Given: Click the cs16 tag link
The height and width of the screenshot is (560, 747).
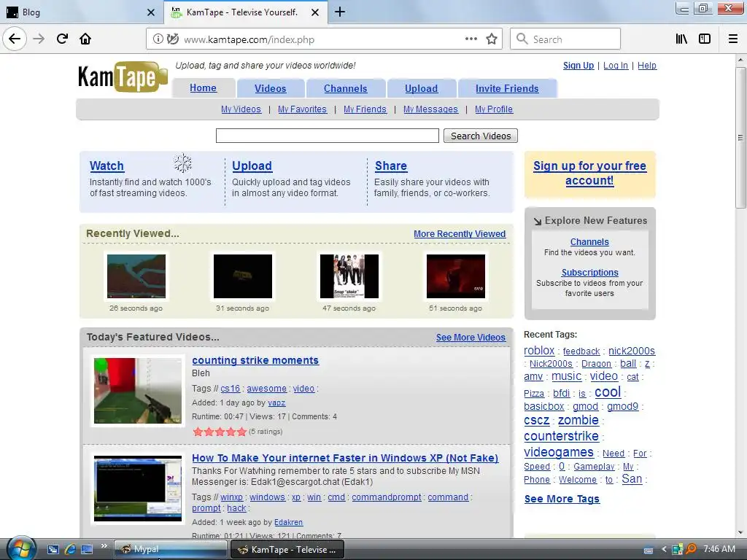Looking at the screenshot, I should coord(230,389).
